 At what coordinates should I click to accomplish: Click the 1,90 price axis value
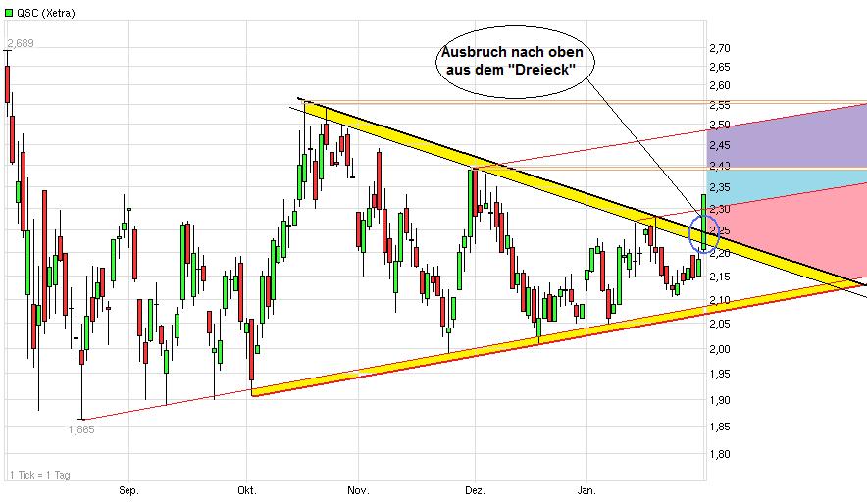(x=719, y=400)
